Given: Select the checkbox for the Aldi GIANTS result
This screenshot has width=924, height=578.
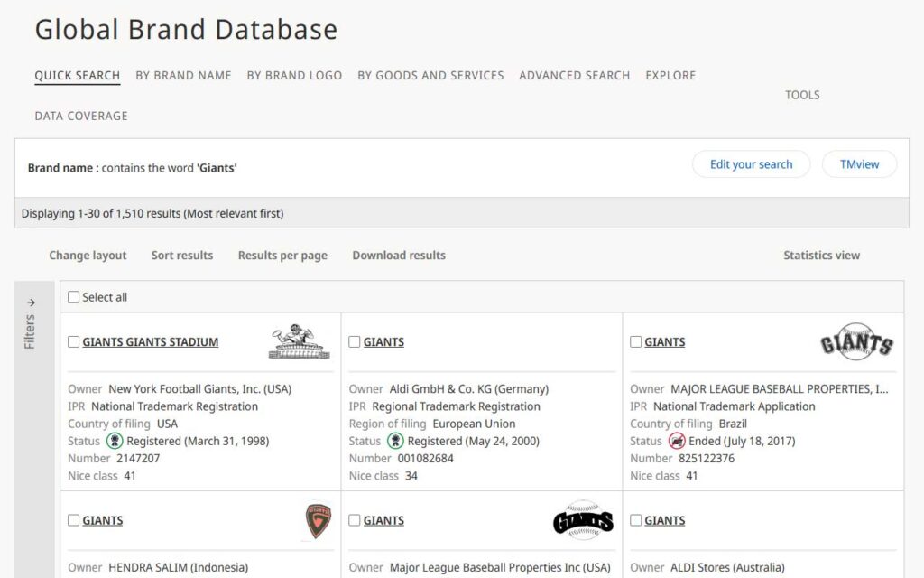Looking at the screenshot, I should pos(353,341).
